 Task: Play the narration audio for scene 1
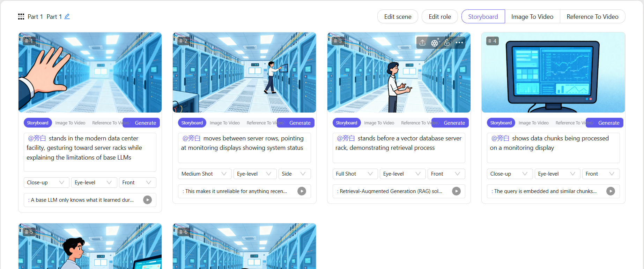coord(147,200)
